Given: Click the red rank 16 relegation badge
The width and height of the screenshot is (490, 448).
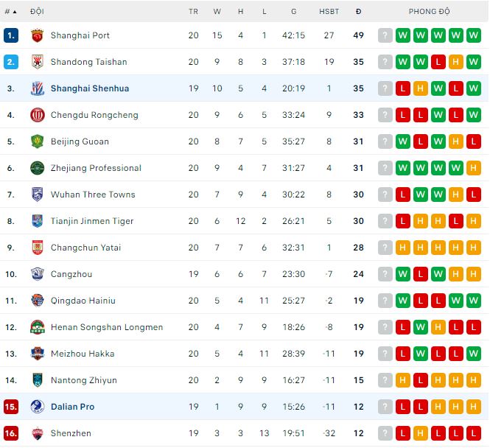Looking at the screenshot, I should click(10, 433).
